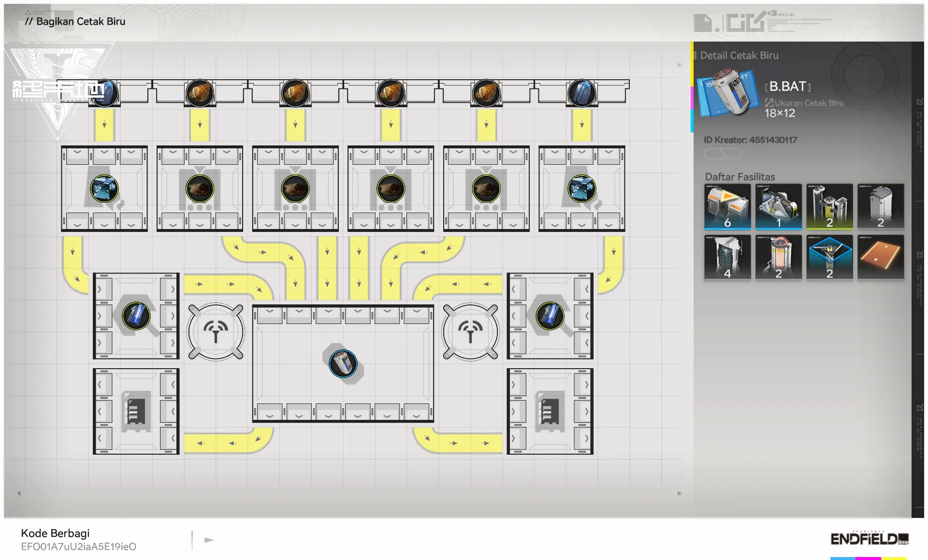
Task: Select third top-row machine with dark ore
Action: click(295, 188)
